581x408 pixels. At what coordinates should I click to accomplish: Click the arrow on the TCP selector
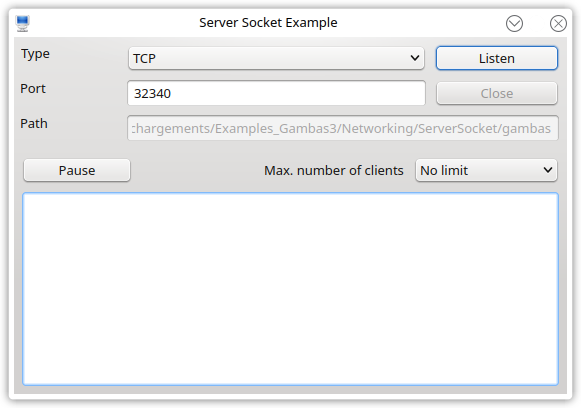point(415,58)
